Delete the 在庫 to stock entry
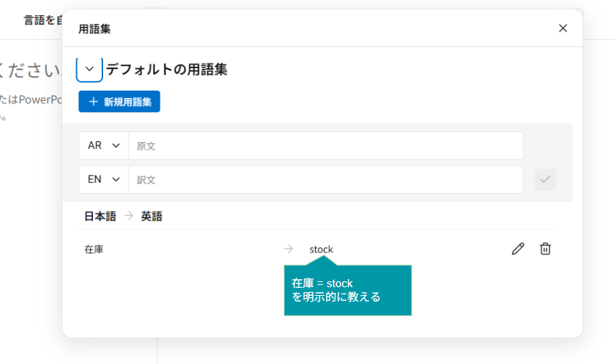The height and width of the screenshot is (364, 615). point(545,249)
